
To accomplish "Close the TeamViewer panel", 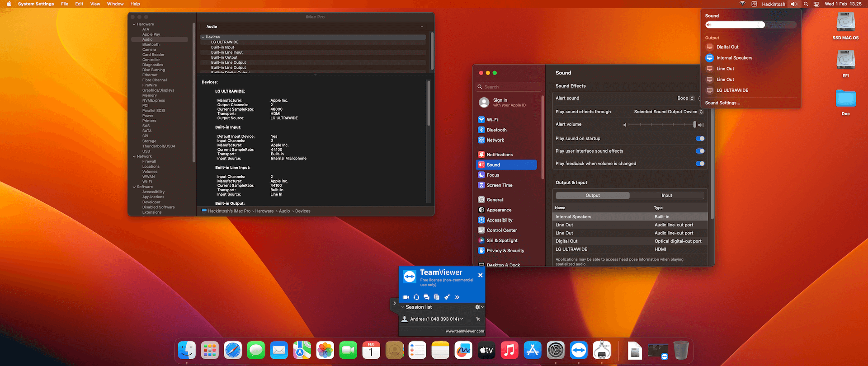I will point(480,275).
